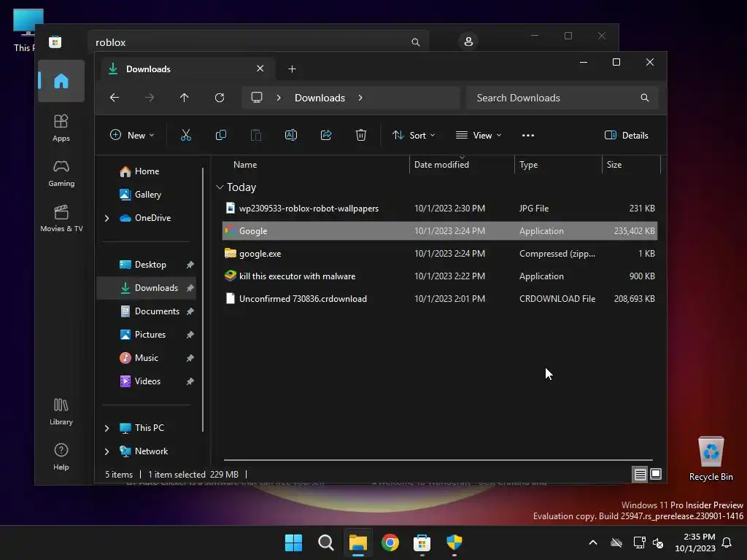
Task: Click the Paste clipboard icon
Action: coord(256,135)
